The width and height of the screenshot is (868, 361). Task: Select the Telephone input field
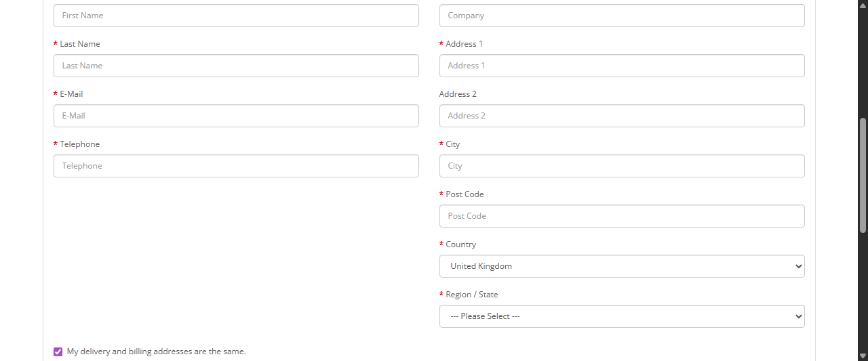click(236, 166)
